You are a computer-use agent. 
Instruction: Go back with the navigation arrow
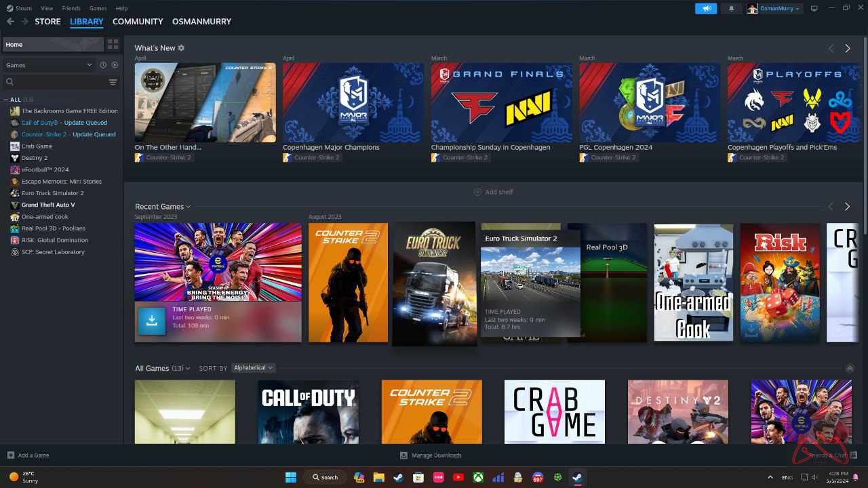click(10, 22)
